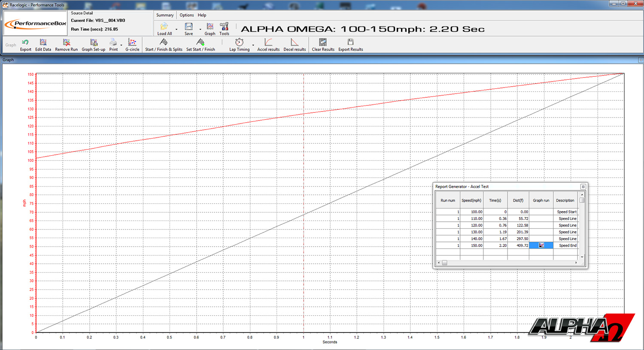Image resolution: width=644 pixels, height=350 pixels.
Task: Click the report table's vertical scrollbar thumb
Action: 582,199
